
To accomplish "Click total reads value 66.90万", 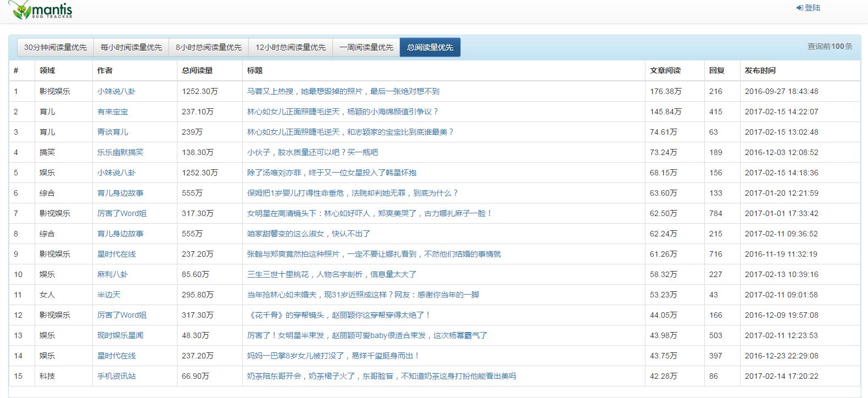I will pyautogui.click(x=196, y=376).
